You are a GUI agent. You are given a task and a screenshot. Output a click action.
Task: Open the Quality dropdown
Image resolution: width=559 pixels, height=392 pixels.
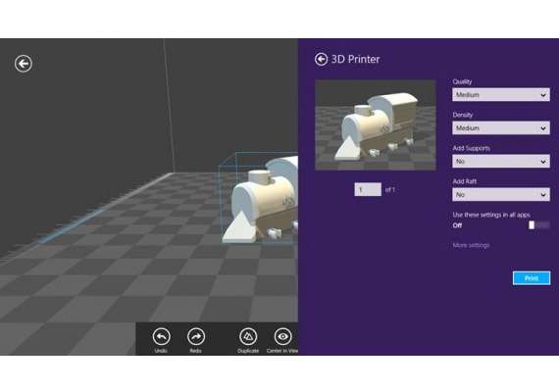[501, 95]
